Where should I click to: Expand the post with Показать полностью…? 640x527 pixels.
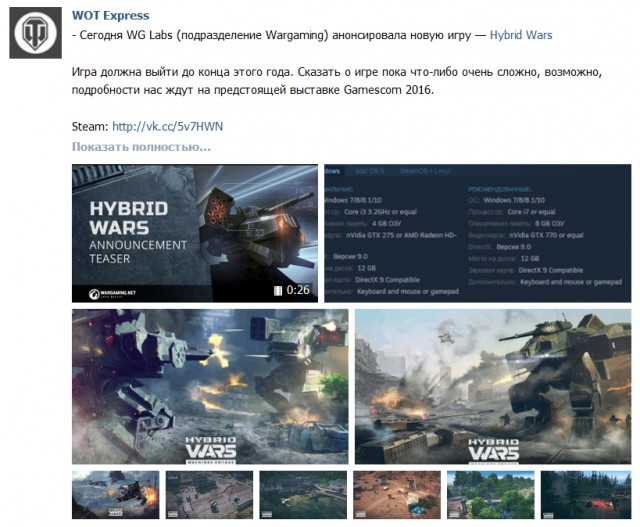[x=141, y=147]
